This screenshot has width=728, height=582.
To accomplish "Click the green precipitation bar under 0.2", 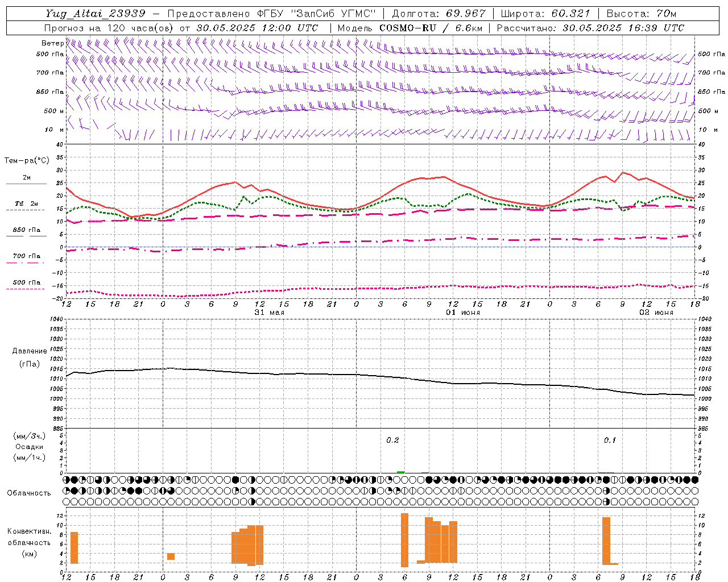I will pyautogui.click(x=401, y=472).
